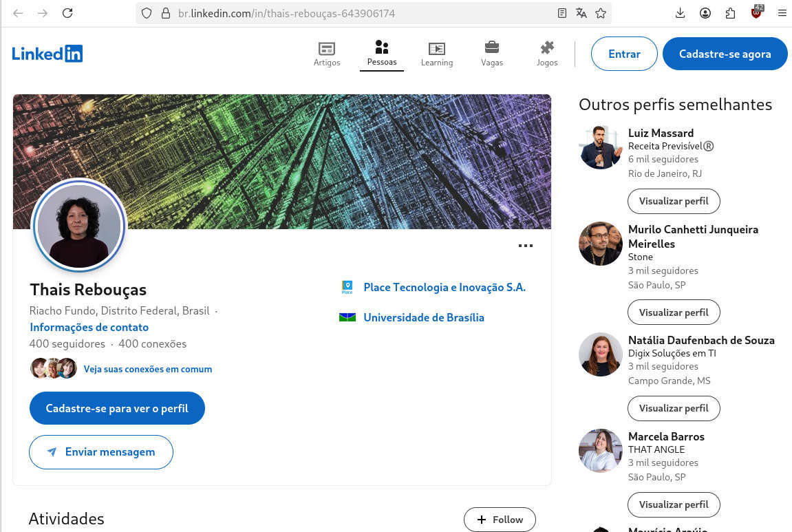Open the Firefox hamburger menu
Image resolution: width=792 pixels, height=532 pixels.
[782, 12]
